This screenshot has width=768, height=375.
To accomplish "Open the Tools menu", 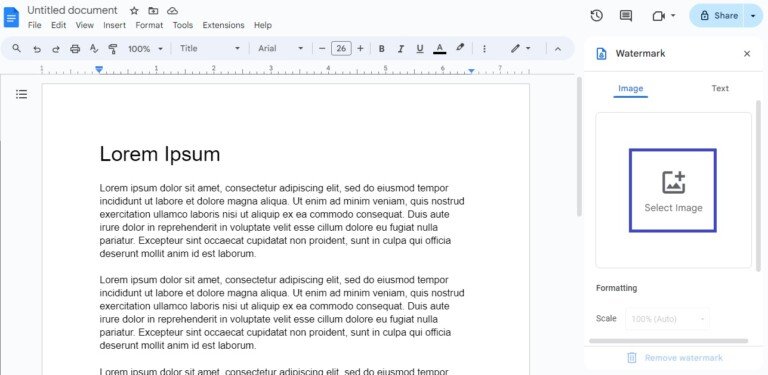I will click(183, 25).
